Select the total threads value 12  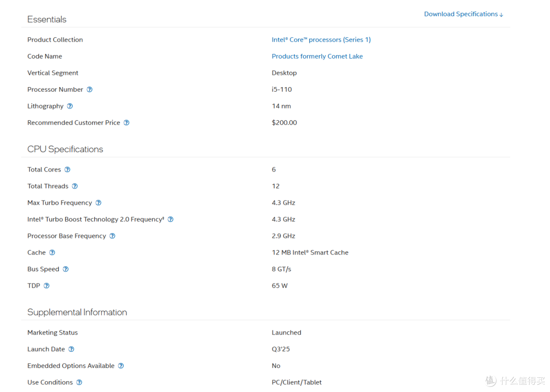pyautogui.click(x=276, y=186)
